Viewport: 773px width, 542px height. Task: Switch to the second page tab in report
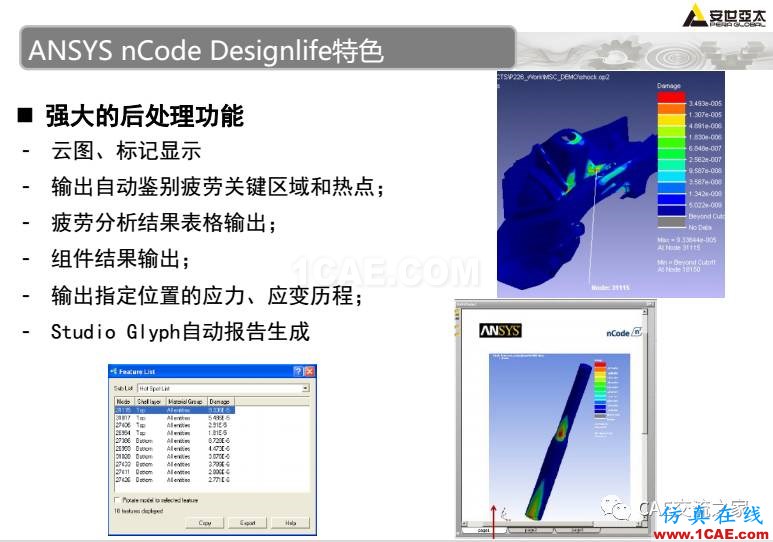coord(530,531)
